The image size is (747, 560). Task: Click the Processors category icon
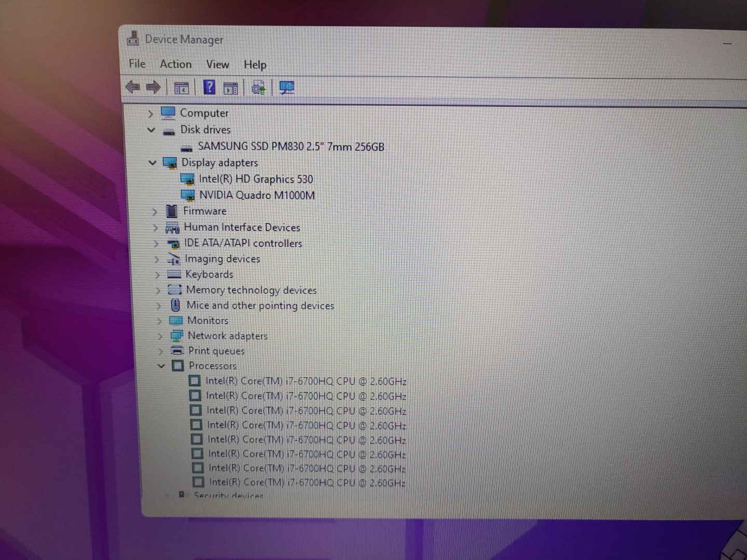pyautogui.click(x=177, y=366)
